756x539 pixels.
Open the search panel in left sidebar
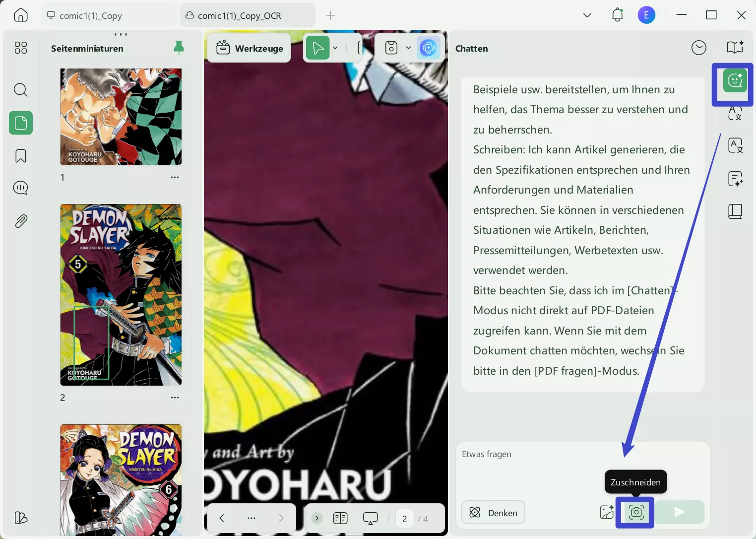click(x=21, y=90)
